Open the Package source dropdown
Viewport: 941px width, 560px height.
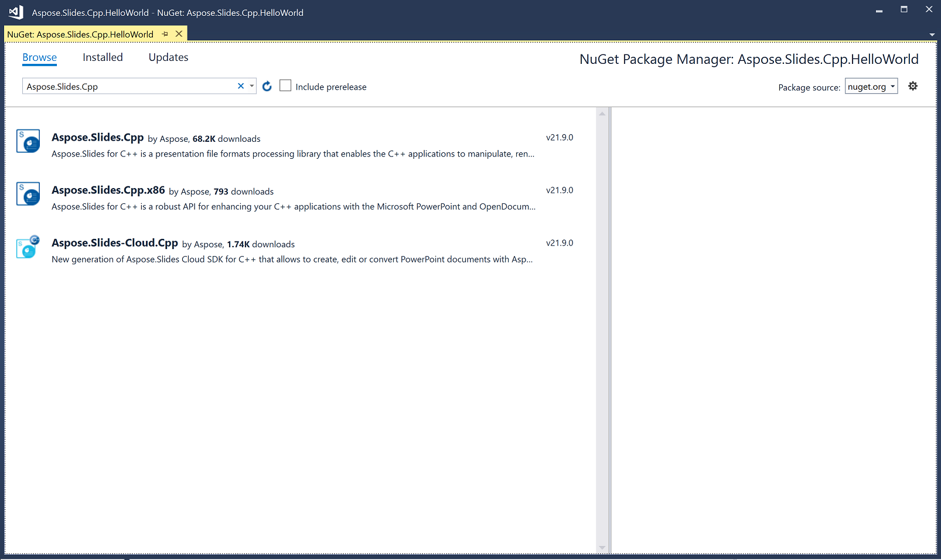click(x=871, y=86)
